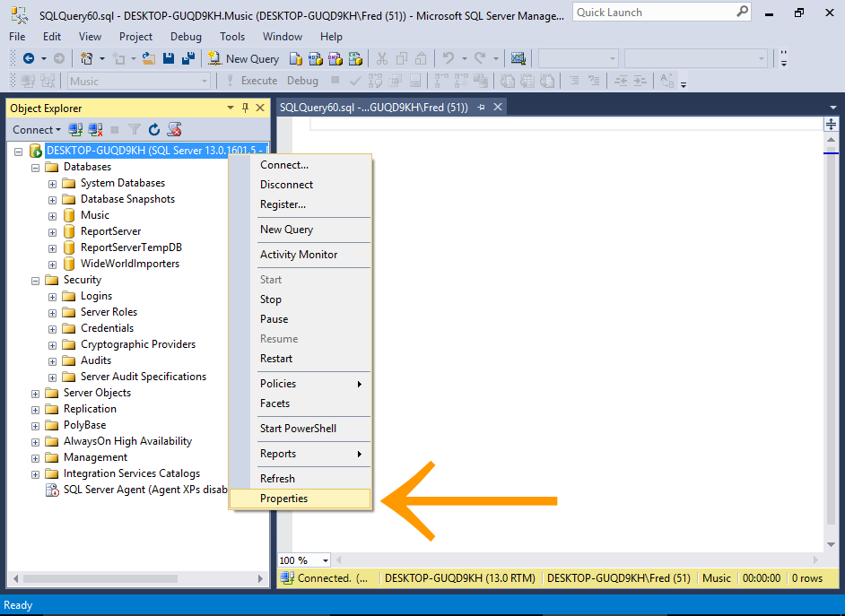The width and height of the screenshot is (845, 616).
Task: Open the Connect dropdown in Object Explorer
Action: pos(36,129)
